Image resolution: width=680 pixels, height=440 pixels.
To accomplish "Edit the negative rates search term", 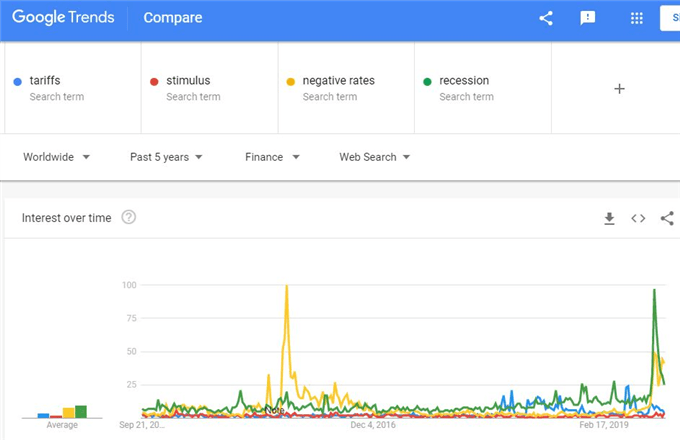I will (346, 88).
